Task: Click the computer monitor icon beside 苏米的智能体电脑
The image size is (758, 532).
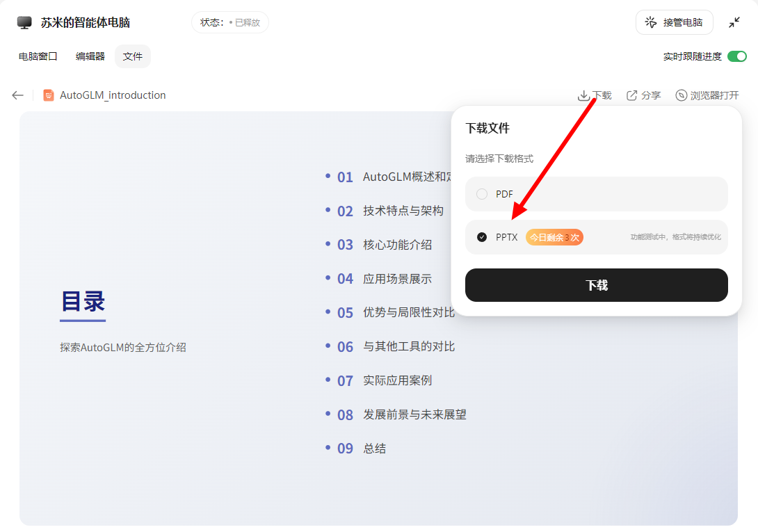Action: (24, 22)
